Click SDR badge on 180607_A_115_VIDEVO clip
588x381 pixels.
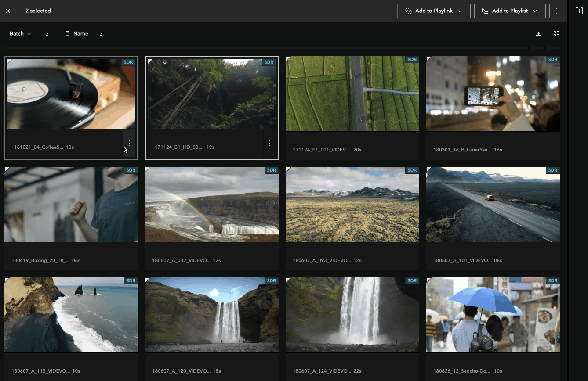click(x=131, y=281)
